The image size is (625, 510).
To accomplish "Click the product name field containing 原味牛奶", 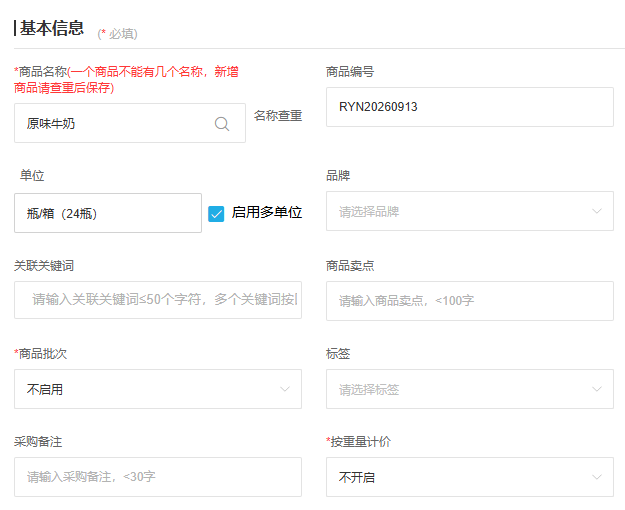I will [x=130, y=123].
